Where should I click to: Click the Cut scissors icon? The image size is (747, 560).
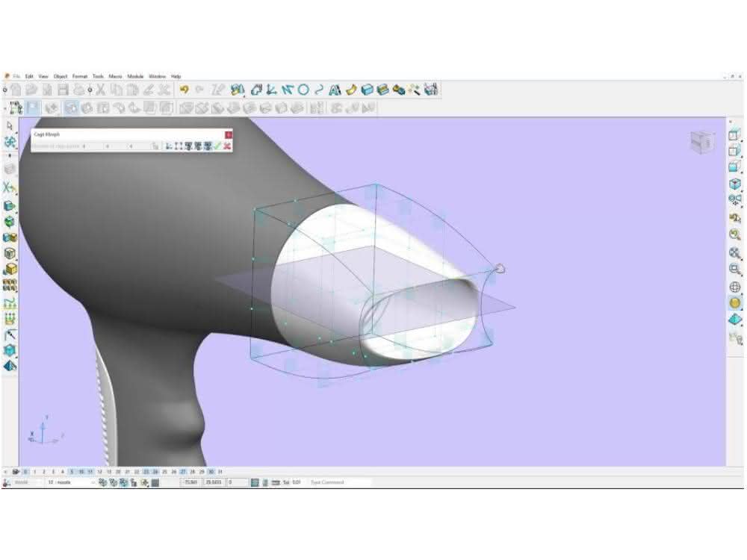(101, 90)
